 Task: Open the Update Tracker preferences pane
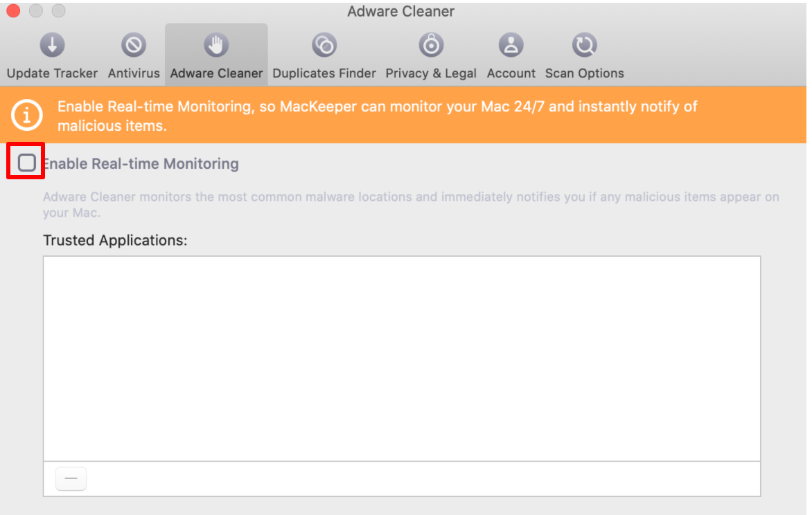pos(52,55)
